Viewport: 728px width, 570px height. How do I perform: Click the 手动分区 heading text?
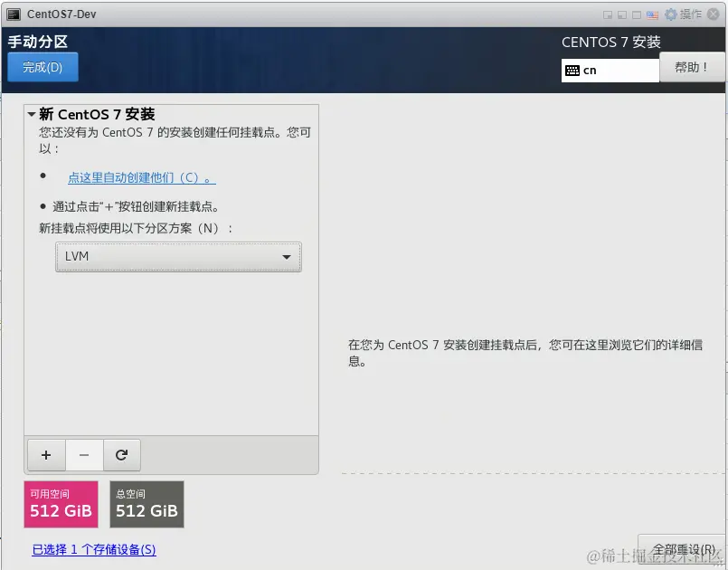click(x=38, y=42)
